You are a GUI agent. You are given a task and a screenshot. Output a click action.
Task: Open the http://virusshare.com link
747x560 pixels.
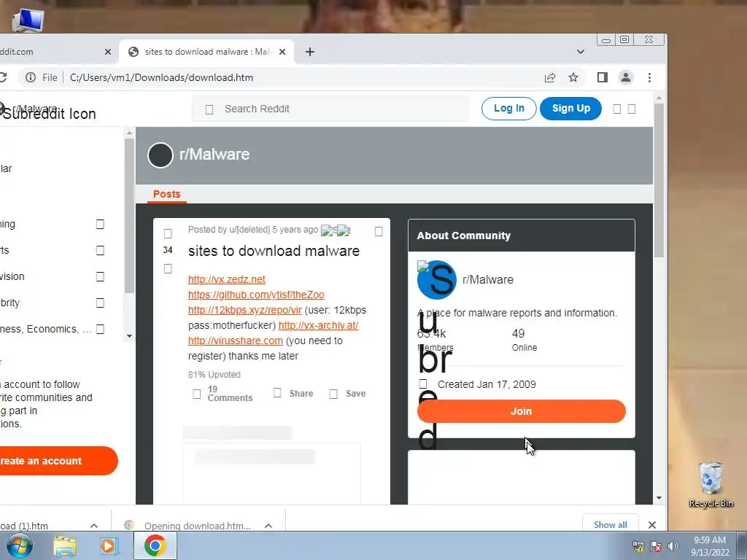(x=236, y=341)
